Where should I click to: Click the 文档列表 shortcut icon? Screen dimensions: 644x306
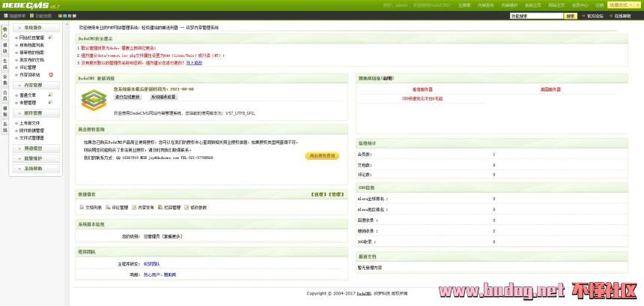(82, 207)
